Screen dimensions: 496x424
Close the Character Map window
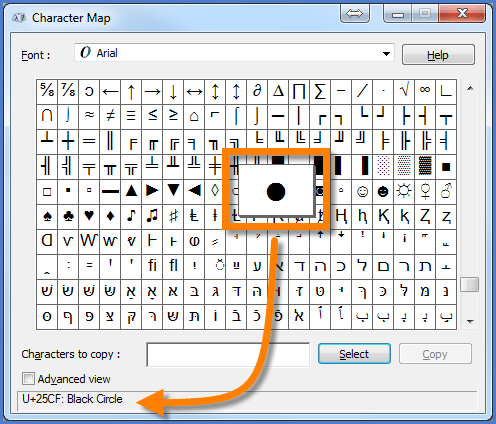462,14
